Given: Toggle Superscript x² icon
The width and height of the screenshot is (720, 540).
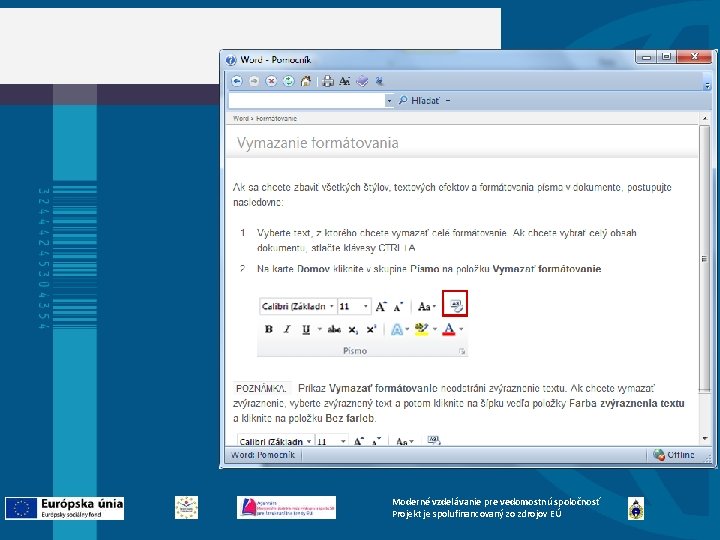Looking at the screenshot, I should 371,329.
